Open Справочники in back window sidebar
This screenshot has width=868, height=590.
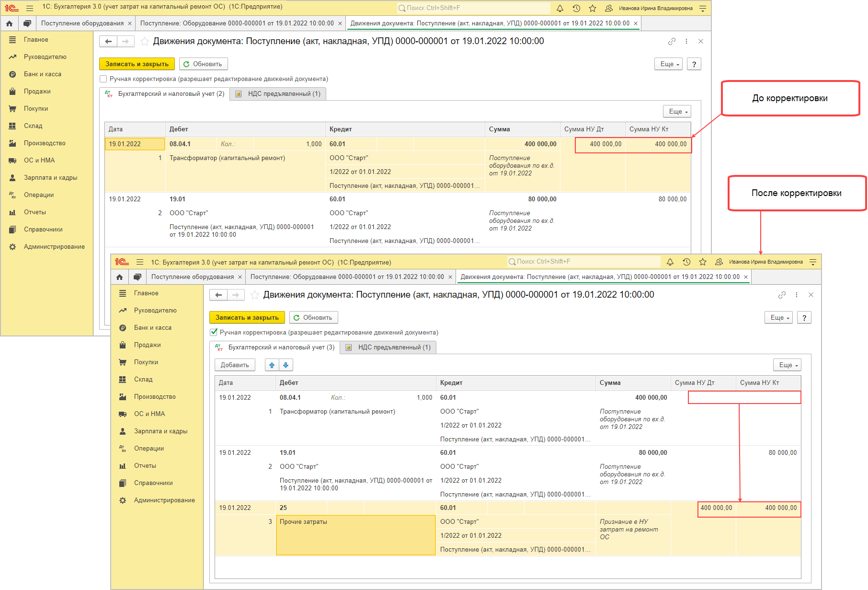click(x=43, y=230)
